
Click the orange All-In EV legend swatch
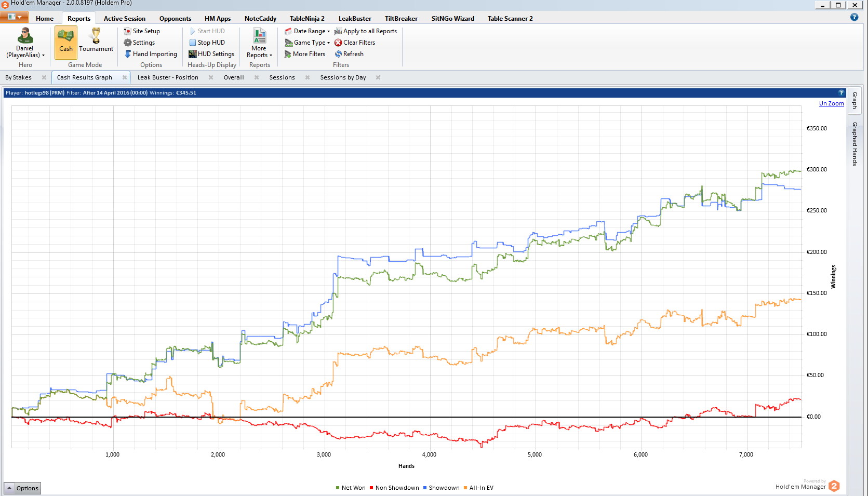(x=465, y=488)
